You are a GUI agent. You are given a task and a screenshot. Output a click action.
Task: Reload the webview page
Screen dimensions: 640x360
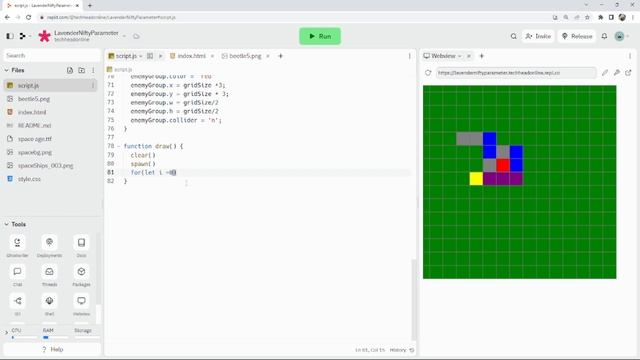(x=428, y=73)
